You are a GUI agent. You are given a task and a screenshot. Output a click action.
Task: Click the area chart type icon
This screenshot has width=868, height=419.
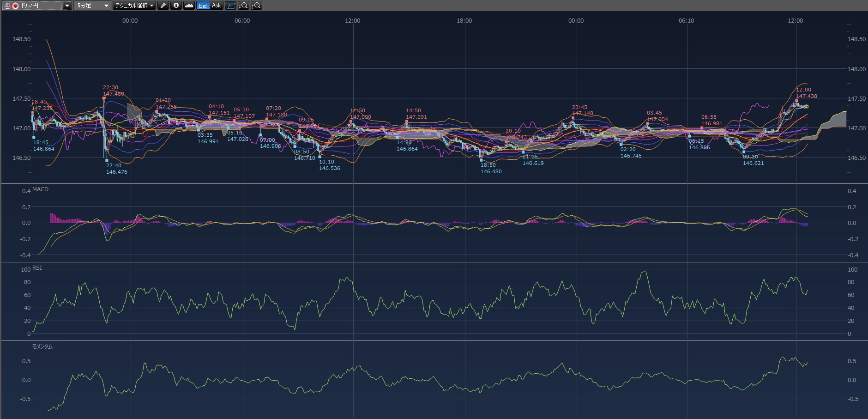point(189,6)
